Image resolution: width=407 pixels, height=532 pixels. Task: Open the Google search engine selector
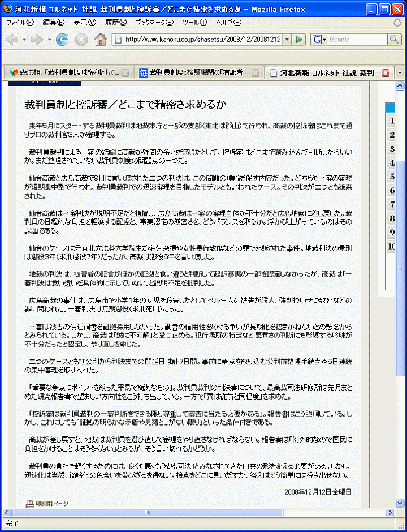[x=319, y=40]
